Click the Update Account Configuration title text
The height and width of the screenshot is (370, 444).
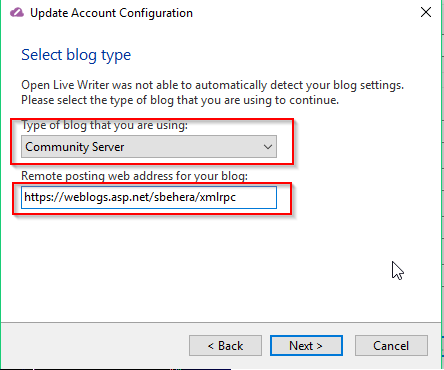click(111, 13)
